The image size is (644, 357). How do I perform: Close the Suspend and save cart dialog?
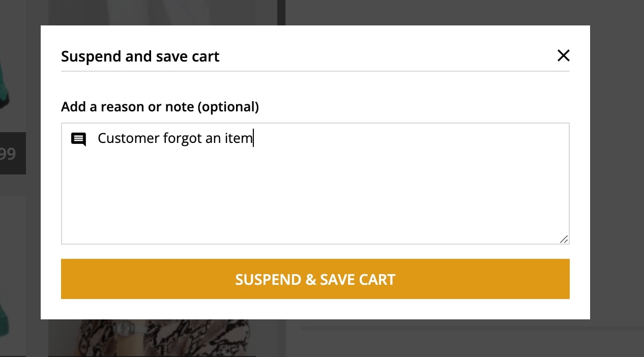click(563, 55)
